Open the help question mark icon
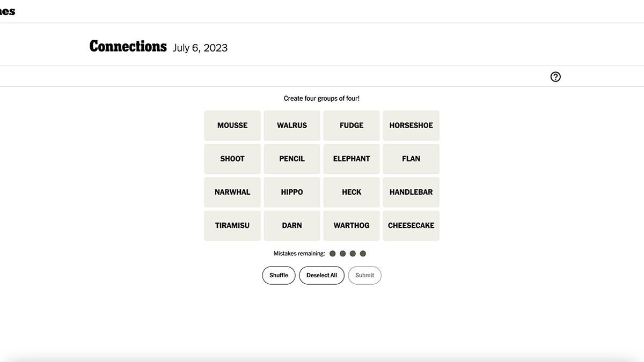This screenshot has height=362, width=644. pyautogui.click(x=555, y=77)
